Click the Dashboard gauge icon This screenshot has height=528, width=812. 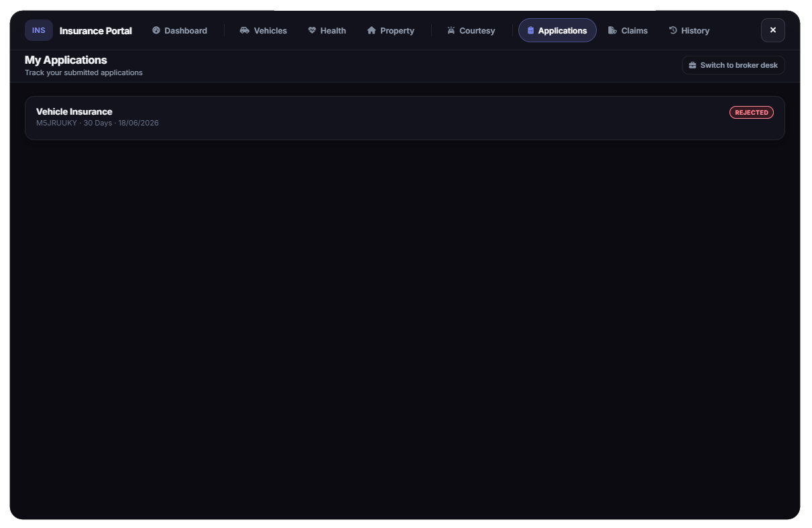[156, 30]
